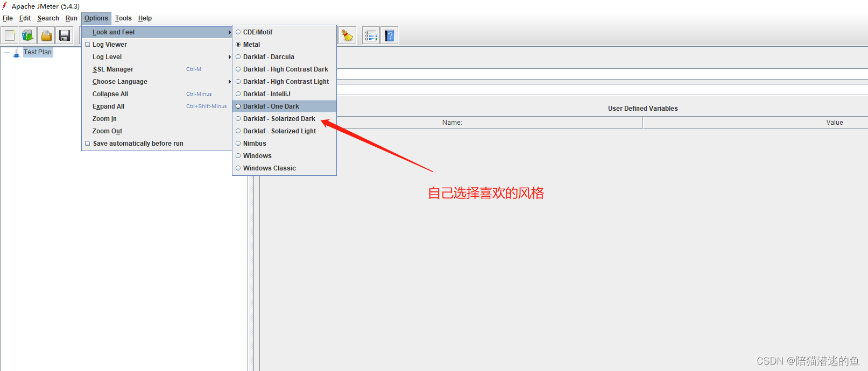Select Darklaf - Solarized Light theme
This screenshot has width=868, height=371.
(x=284, y=131)
